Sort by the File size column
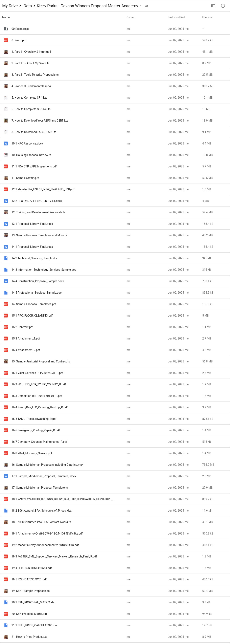Image resolution: width=230 pixels, height=644 pixels. [207, 17]
